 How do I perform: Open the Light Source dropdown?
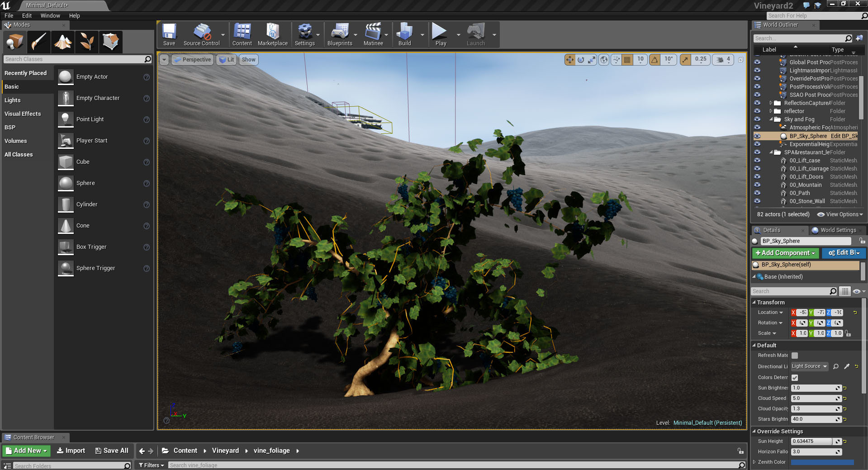[809, 366]
